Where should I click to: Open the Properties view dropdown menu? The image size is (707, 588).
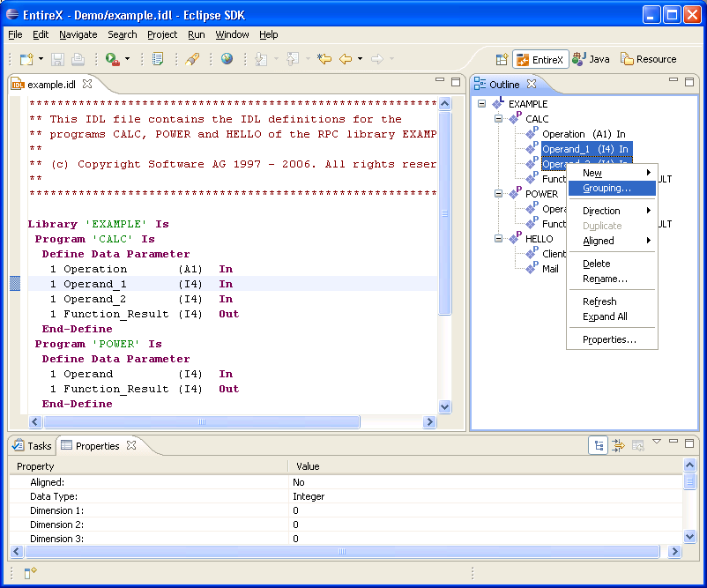(x=657, y=442)
